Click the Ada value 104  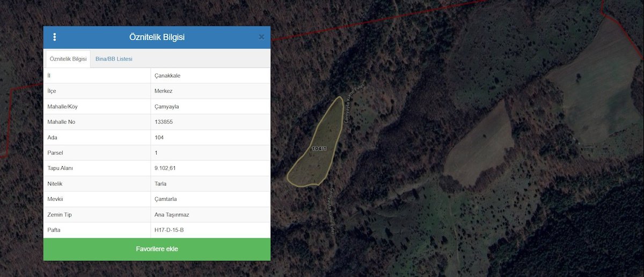pos(159,138)
